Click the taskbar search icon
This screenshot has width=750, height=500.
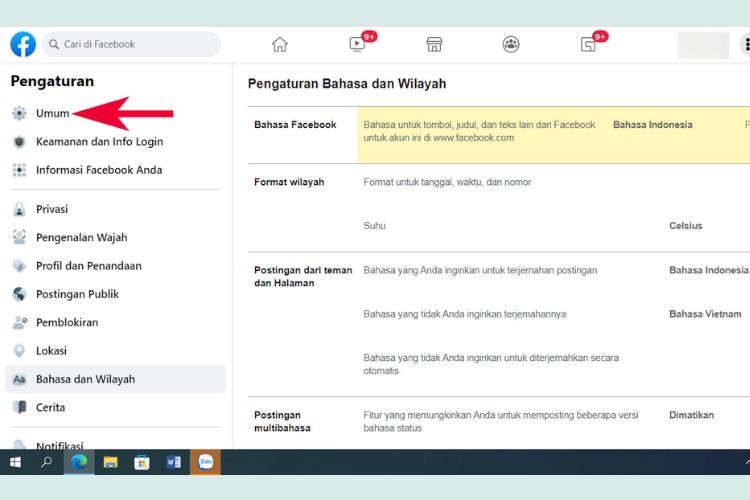point(46,462)
